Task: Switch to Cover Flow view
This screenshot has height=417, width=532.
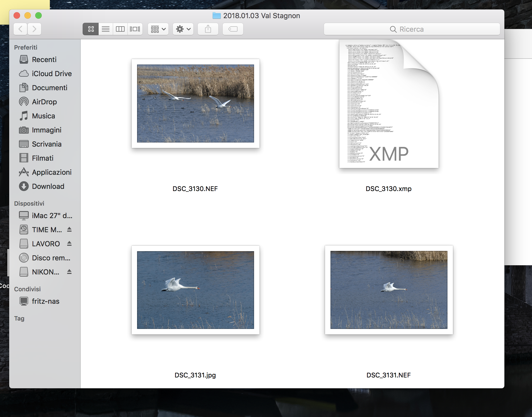Action: pos(135,29)
